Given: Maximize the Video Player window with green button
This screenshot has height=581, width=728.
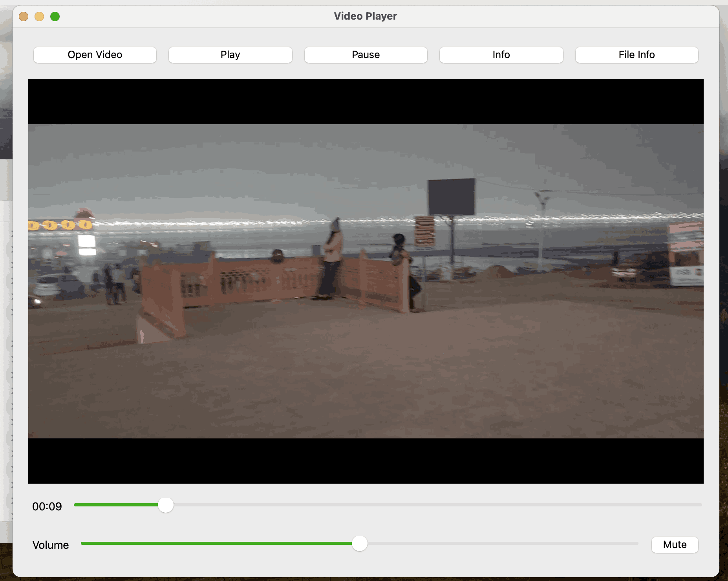Looking at the screenshot, I should coord(55,16).
